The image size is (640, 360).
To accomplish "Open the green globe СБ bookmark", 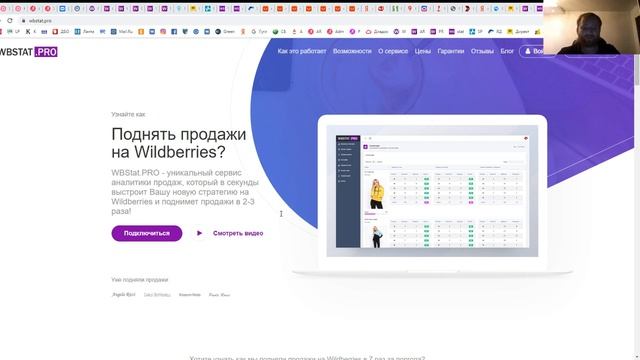I will 280,31.
